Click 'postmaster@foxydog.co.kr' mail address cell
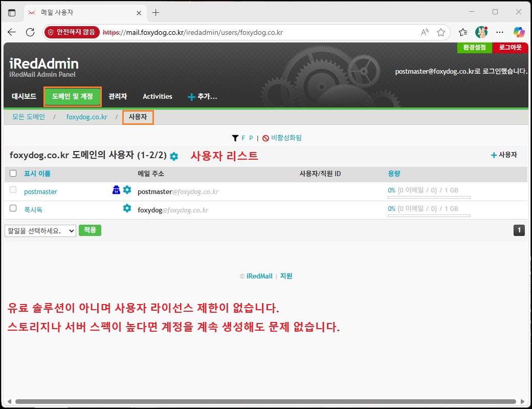 pyautogui.click(x=178, y=192)
